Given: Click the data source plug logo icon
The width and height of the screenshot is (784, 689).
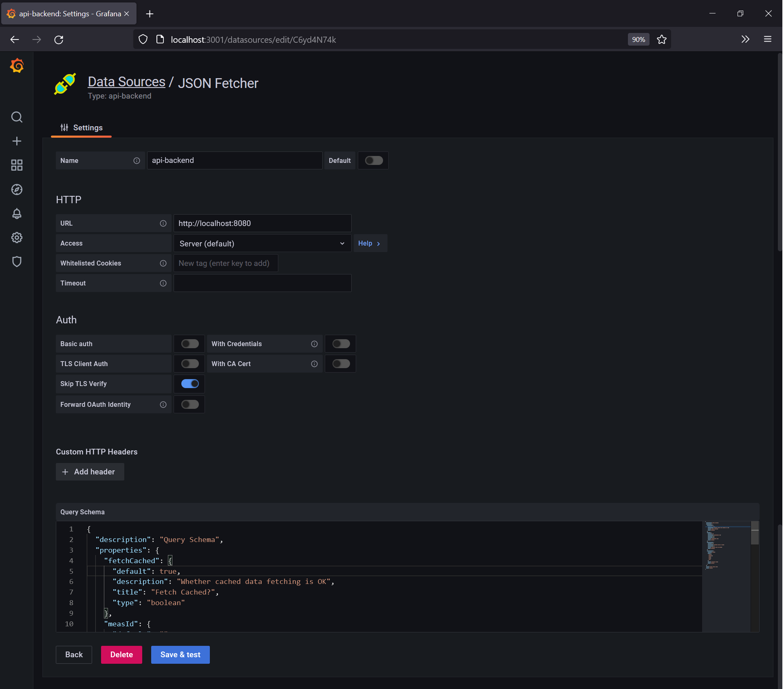Looking at the screenshot, I should [x=65, y=84].
